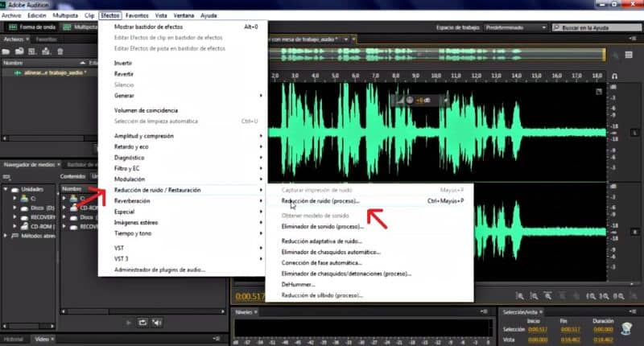Screen dimensions: 644x346
Task: Select Reducción de ruido (proceso)... menu entry
Action: point(369,201)
